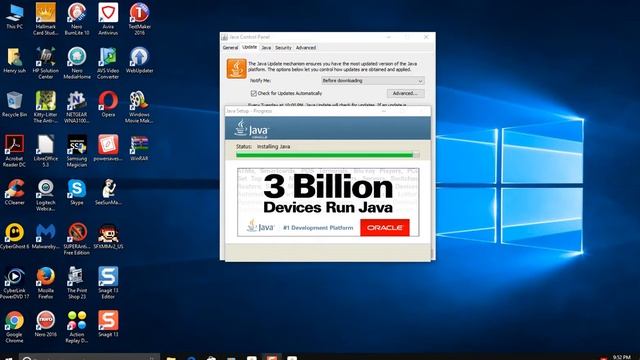This screenshot has width=640, height=360.
Task: Open the Samsung Magician shortcut
Action: [77, 151]
